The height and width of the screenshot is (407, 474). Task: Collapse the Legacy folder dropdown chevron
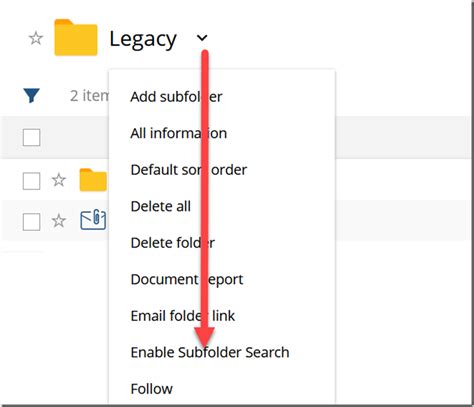[202, 38]
